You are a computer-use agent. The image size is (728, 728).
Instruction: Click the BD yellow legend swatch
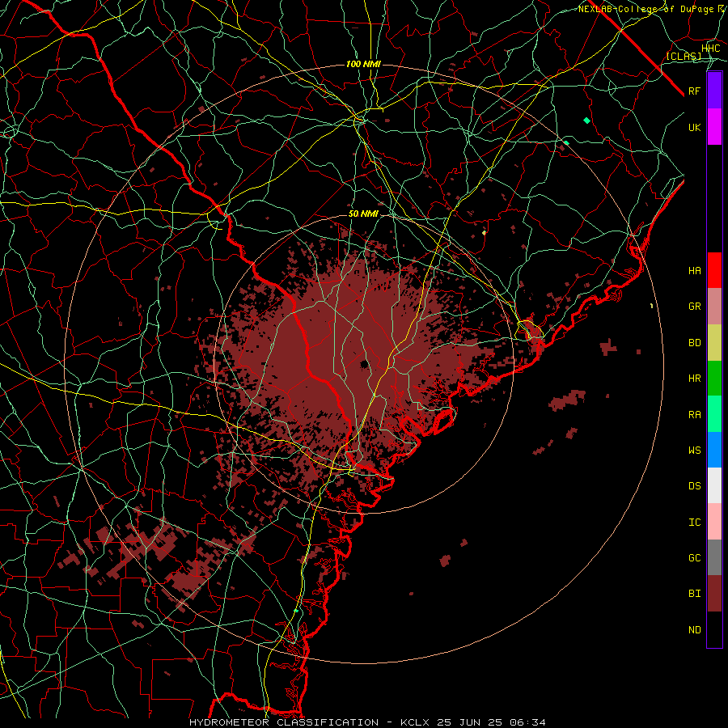(714, 343)
